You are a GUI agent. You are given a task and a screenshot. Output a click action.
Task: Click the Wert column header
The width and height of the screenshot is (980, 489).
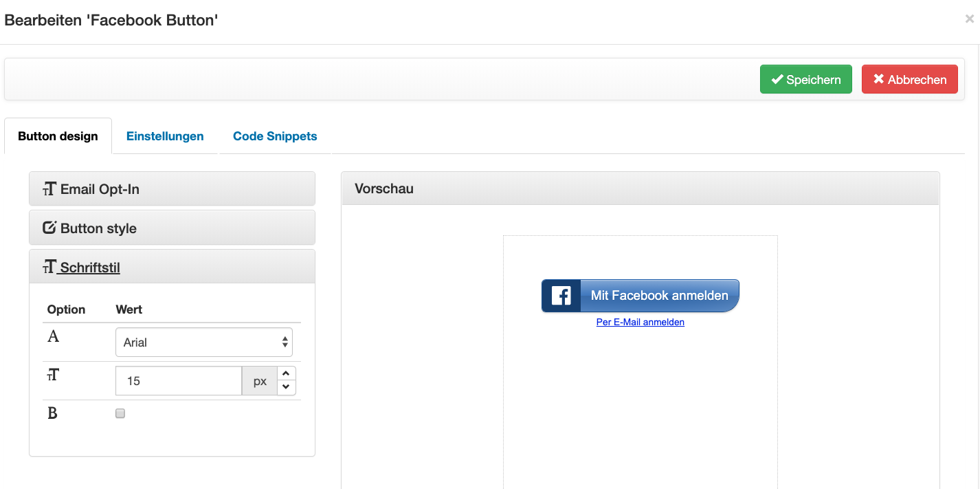pos(129,309)
